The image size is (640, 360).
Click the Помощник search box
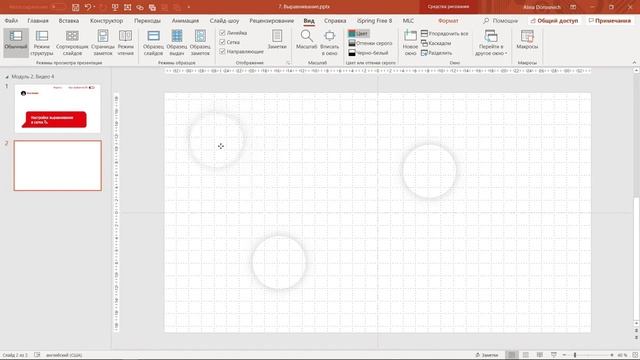[500, 20]
